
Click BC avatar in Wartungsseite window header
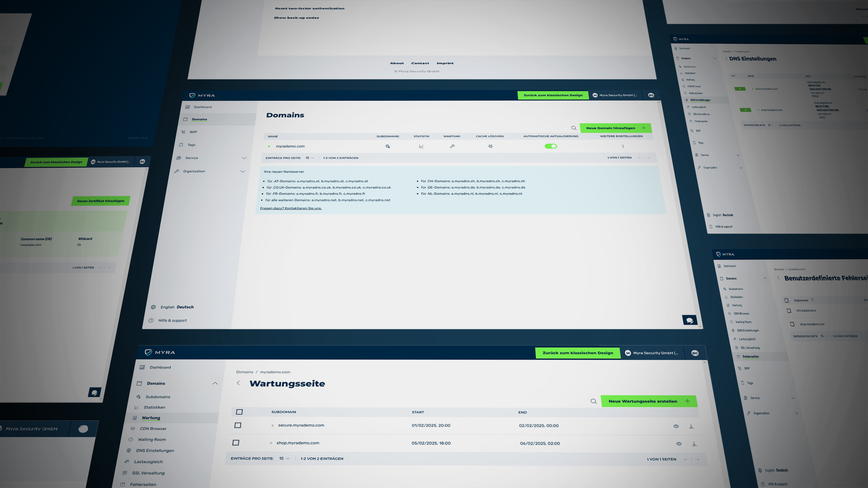[695, 353]
